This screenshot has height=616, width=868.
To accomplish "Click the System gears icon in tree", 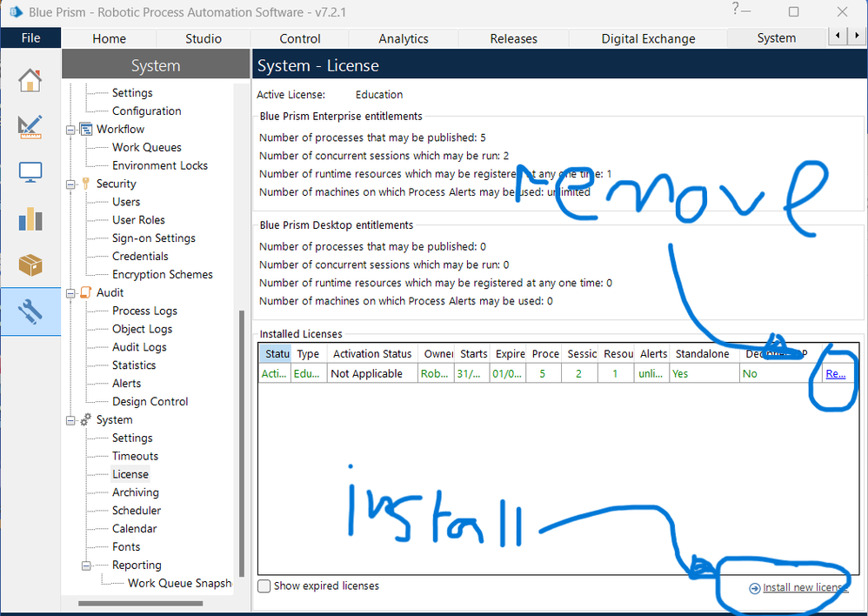I will tap(86, 420).
